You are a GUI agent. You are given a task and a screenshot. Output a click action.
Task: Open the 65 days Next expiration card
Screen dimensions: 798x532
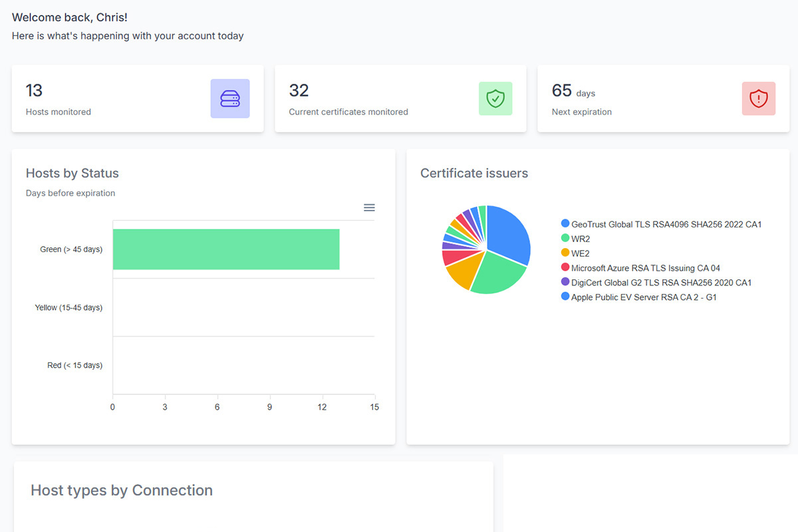(x=663, y=98)
